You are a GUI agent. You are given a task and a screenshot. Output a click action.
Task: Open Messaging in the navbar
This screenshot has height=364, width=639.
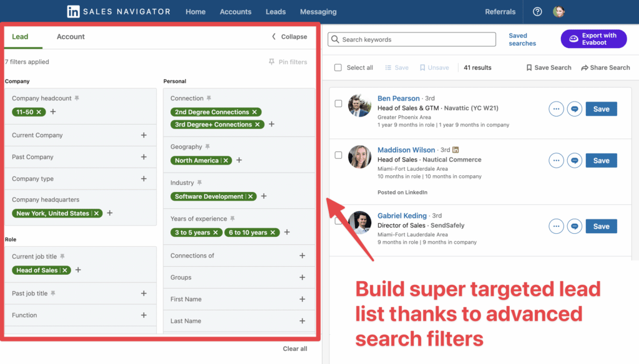point(318,12)
